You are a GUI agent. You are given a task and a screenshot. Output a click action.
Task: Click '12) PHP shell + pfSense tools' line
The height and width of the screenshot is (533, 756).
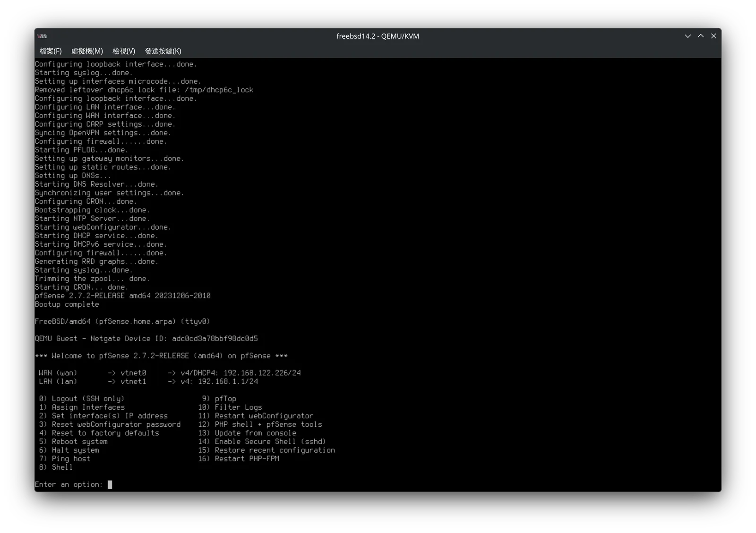[x=260, y=424]
